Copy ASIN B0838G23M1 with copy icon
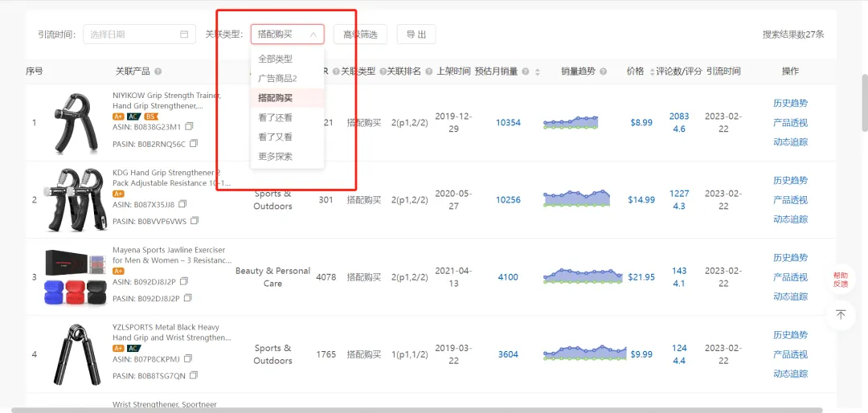Image resolution: width=868 pixels, height=413 pixels. pyautogui.click(x=190, y=127)
